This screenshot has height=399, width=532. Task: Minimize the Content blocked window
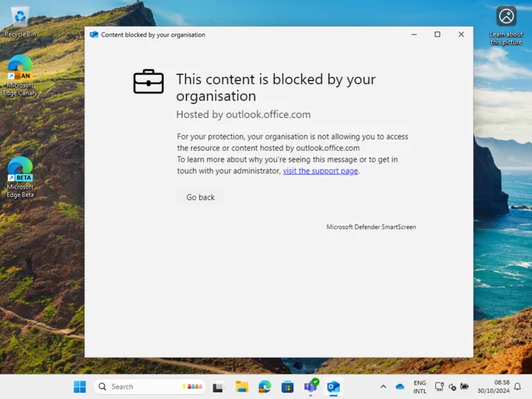(414, 34)
